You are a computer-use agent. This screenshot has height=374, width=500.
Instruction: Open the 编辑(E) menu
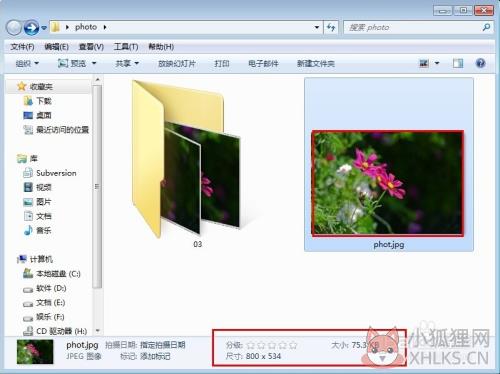pyautogui.click(x=56, y=47)
